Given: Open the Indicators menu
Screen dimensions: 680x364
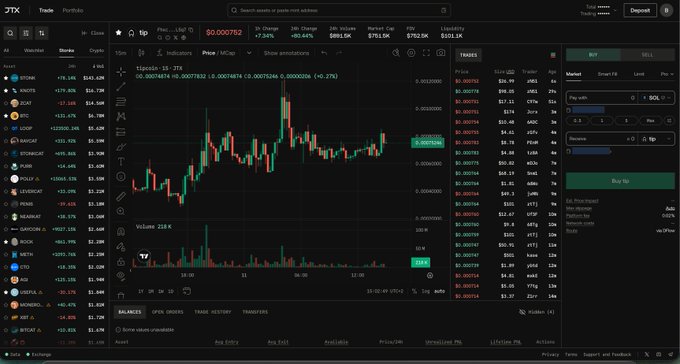Looking at the screenshot, I should (175, 53).
